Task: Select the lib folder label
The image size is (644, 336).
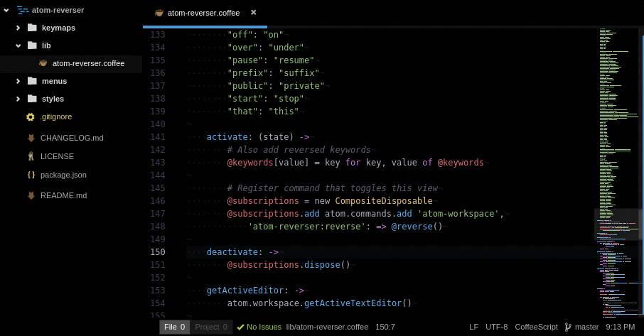Action: click(x=46, y=45)
